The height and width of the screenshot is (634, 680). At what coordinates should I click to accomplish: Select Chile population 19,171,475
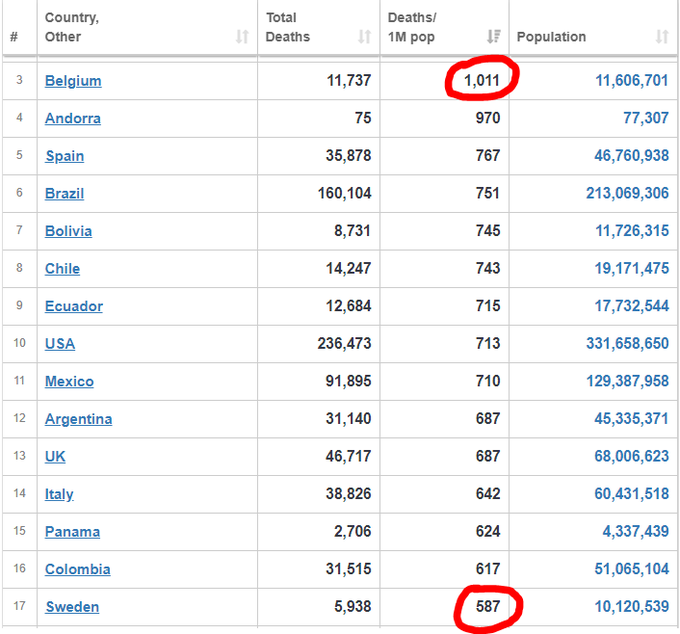pos(631,268)
